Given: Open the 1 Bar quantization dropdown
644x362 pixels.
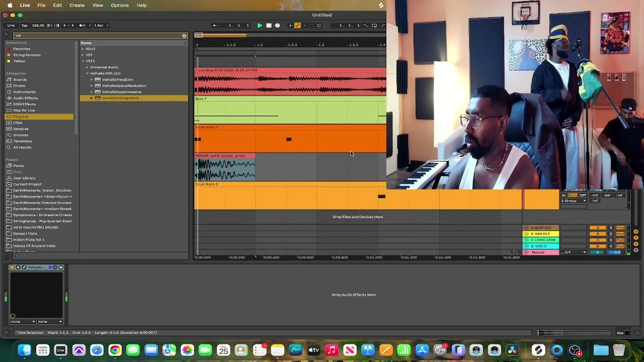Looking at the screenshot, I should pyautogui.click(x=101, y=25).
